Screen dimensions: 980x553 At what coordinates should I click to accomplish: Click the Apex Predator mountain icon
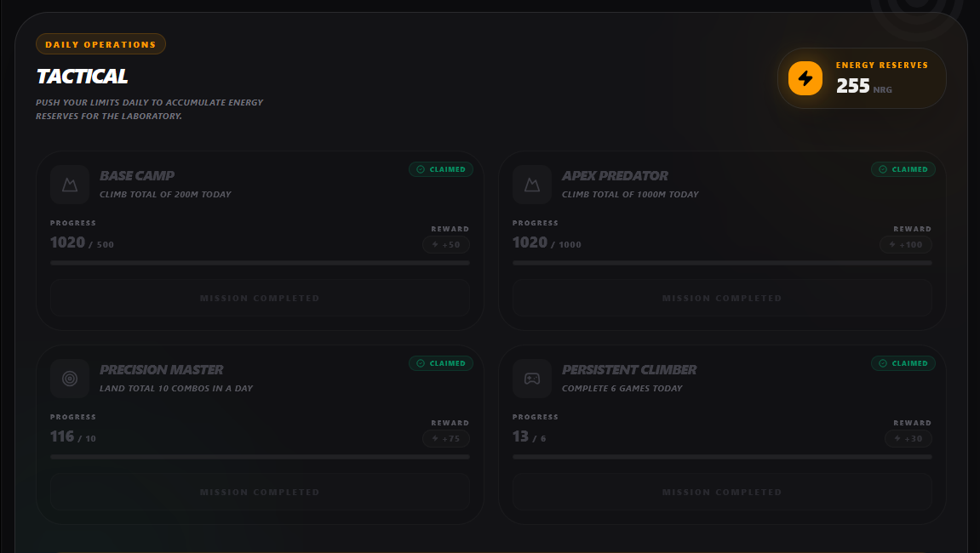point(532,185)
